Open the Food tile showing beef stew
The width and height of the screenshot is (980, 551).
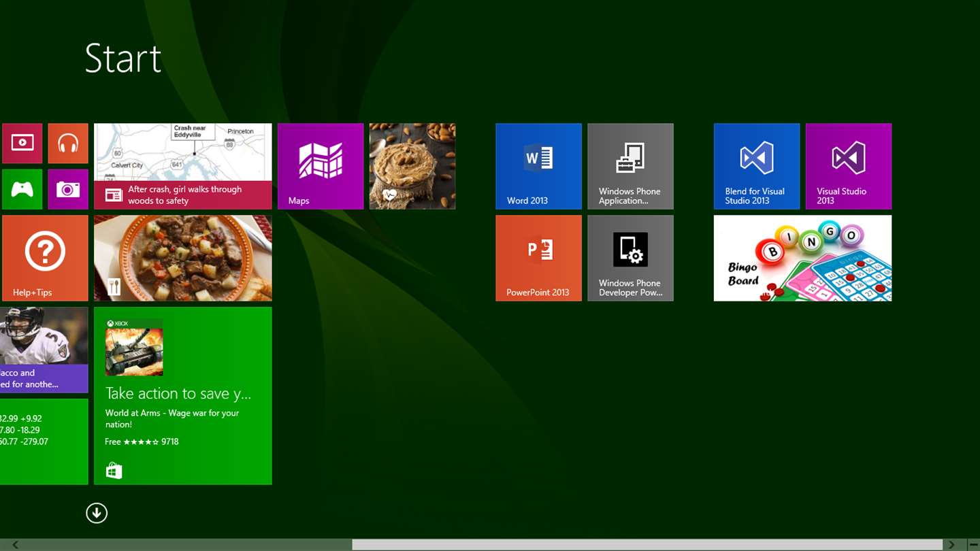coord(183,258)
